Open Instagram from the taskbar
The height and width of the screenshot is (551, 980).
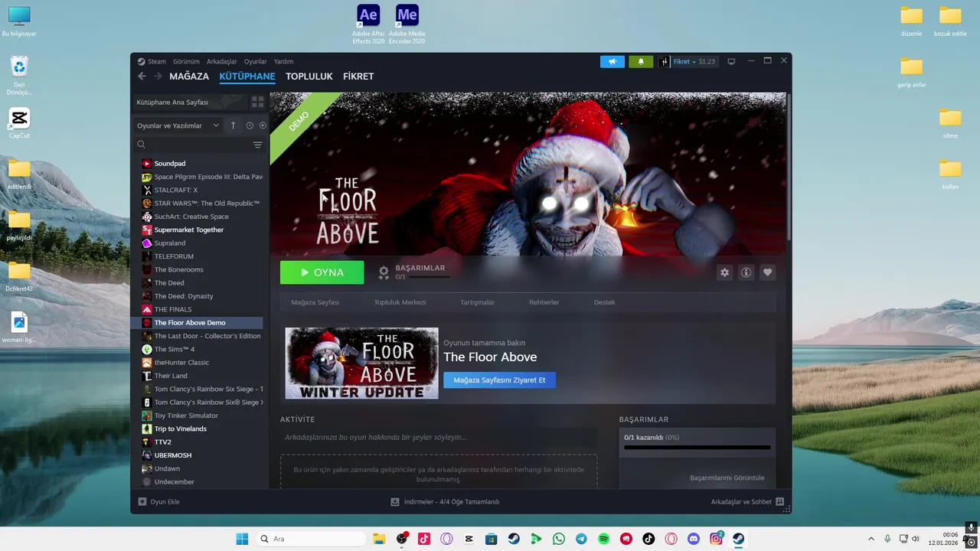(x=716, y=539)
